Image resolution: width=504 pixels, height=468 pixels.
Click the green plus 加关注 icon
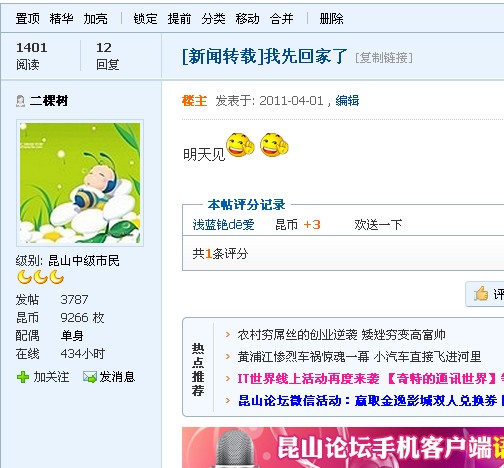23,377
